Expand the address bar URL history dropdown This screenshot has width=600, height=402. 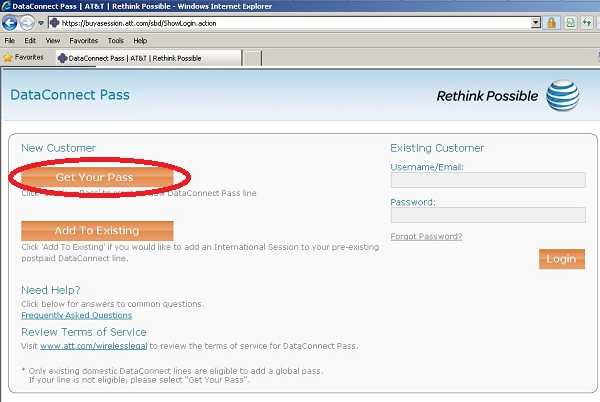tap(536, 23)
